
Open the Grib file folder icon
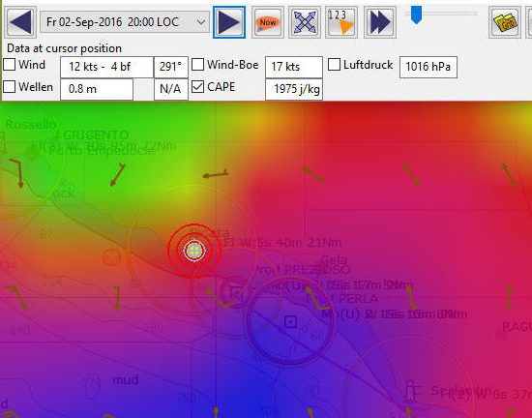505,22
